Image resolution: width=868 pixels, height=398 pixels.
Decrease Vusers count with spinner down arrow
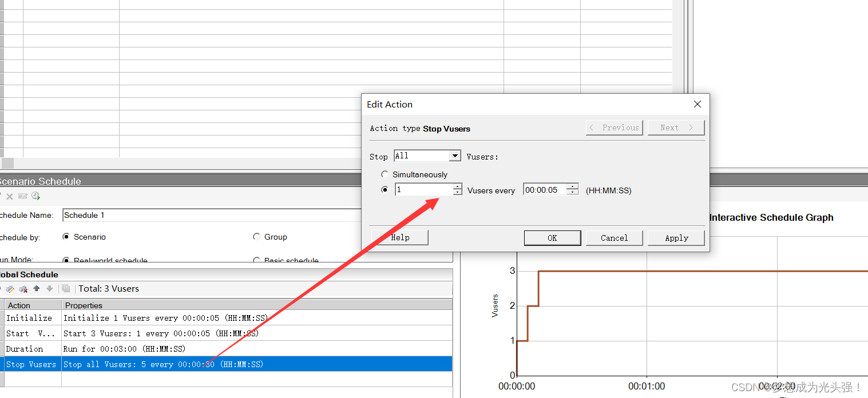click(457, 192)
